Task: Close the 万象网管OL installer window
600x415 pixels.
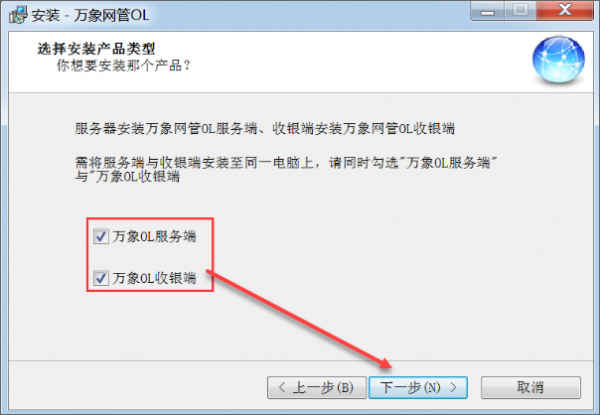Action: 565,11
